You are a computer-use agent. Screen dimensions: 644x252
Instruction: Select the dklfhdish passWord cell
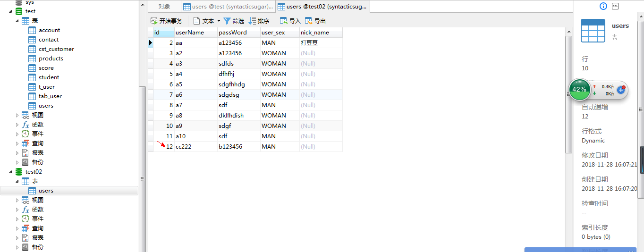coord(238,116)
